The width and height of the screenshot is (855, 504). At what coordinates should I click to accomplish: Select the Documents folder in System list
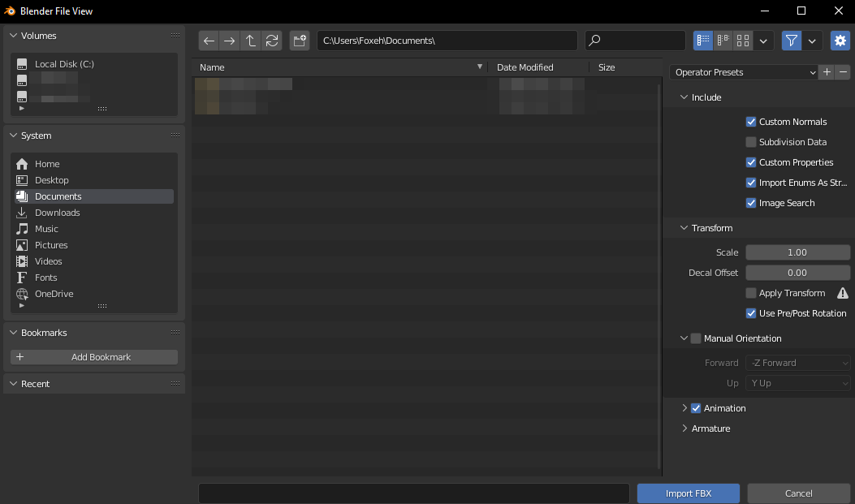[94, 196]
